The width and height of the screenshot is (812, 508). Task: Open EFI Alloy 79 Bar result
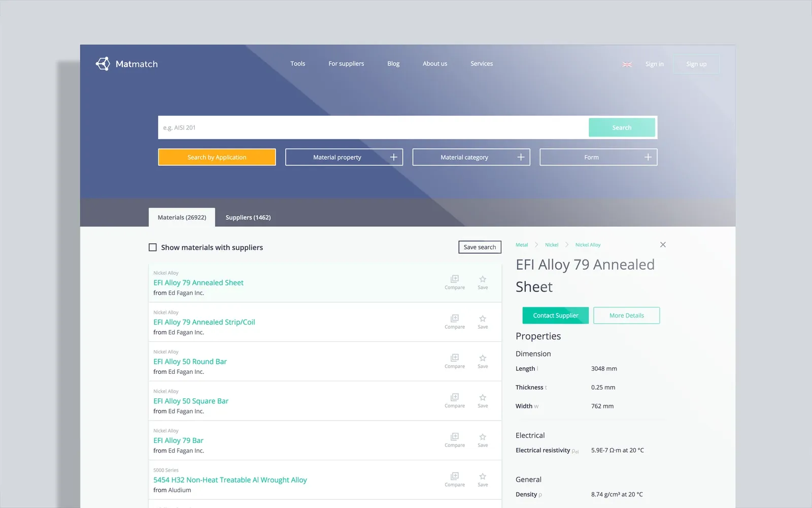(178, 440)
